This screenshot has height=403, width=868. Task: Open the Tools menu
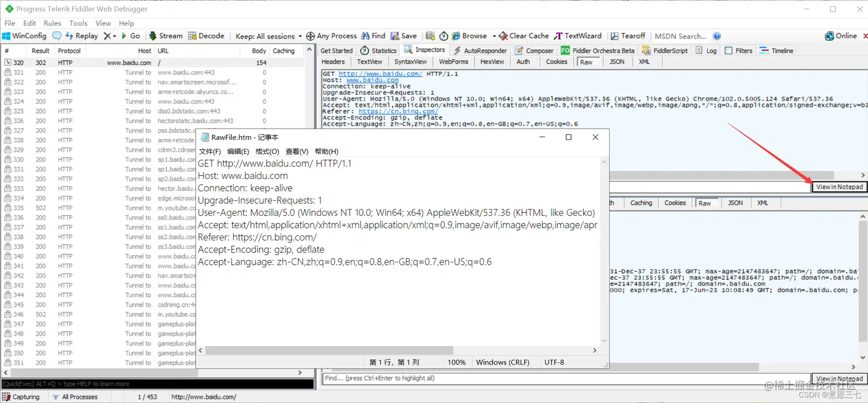pyautogui.click(x=78, y=23)
